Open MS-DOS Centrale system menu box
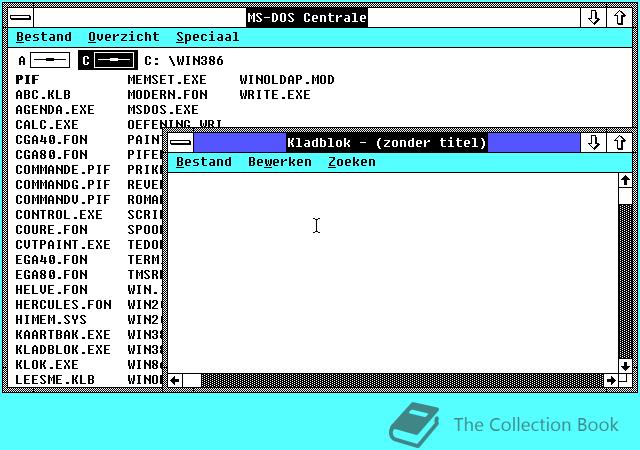640x450 pixels. (20, 18)
